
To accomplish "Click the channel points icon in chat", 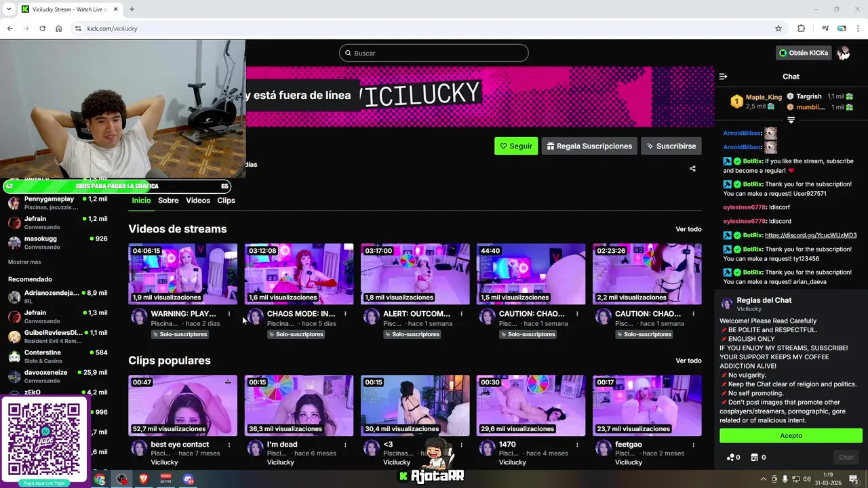I will [x=733, y=457].
